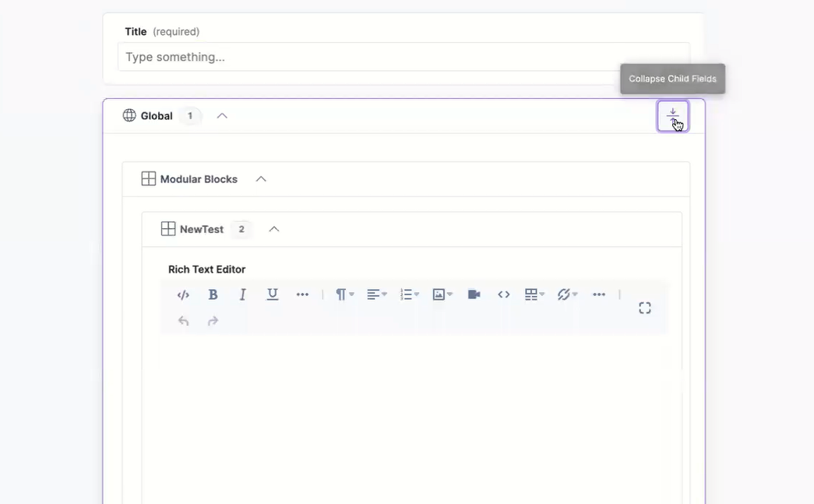Collapse the NewTest block
The height and width of the screenshot is (504, 814).
[x=274, y=230]
